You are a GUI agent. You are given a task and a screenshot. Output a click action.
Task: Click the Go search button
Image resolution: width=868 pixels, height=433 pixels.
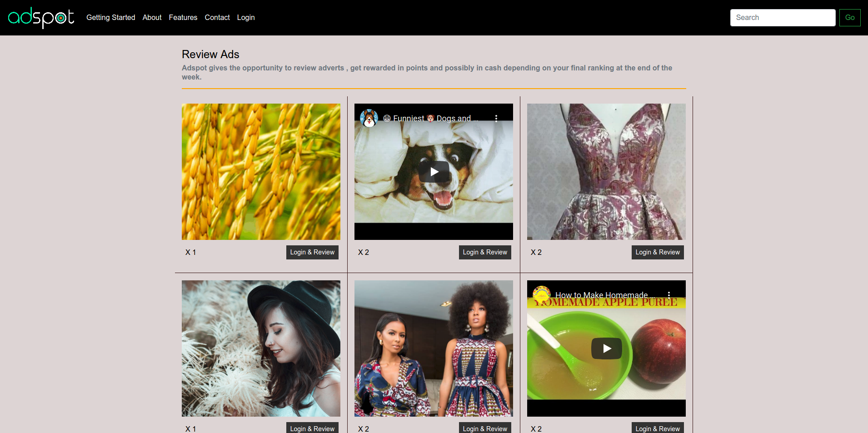pos(850,18)
